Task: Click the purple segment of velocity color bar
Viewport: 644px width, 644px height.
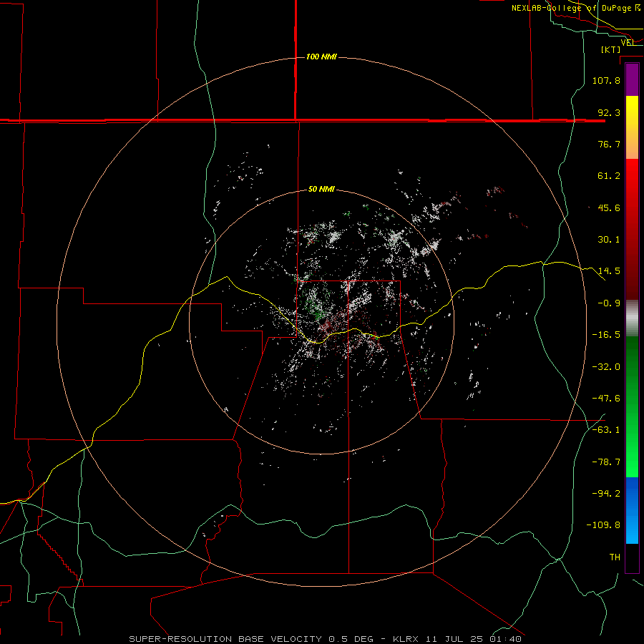Action: [x=632, y=79]
